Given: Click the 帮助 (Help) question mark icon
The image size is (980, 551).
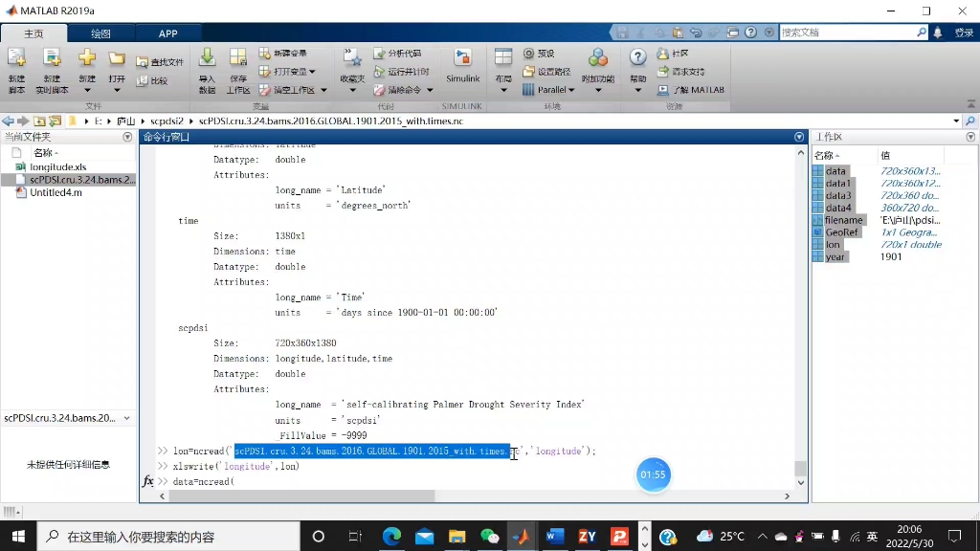Looking at the screenshot, I should (637, 58).
